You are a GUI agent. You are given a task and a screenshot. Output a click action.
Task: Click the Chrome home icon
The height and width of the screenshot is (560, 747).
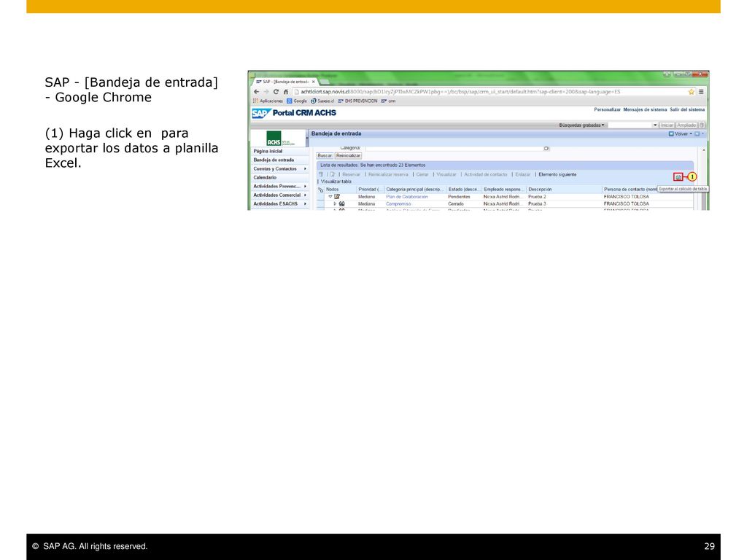tap(286, 92)
